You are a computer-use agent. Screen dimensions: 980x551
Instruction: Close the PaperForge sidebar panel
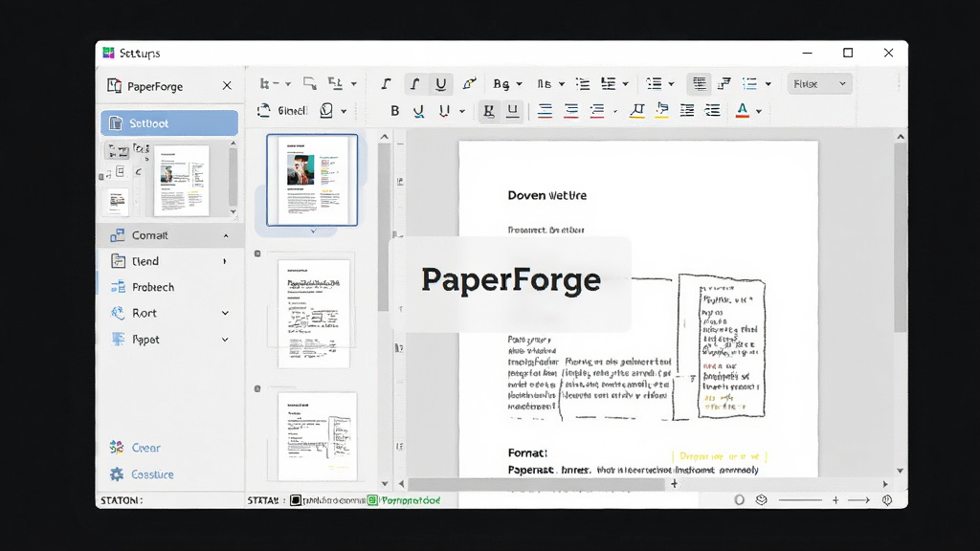click(227, 85)
